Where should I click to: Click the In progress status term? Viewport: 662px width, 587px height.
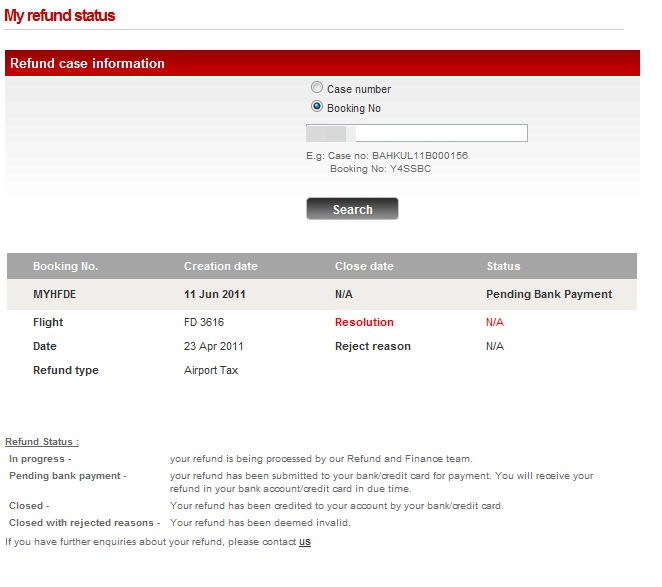click(x=40, y=459)
